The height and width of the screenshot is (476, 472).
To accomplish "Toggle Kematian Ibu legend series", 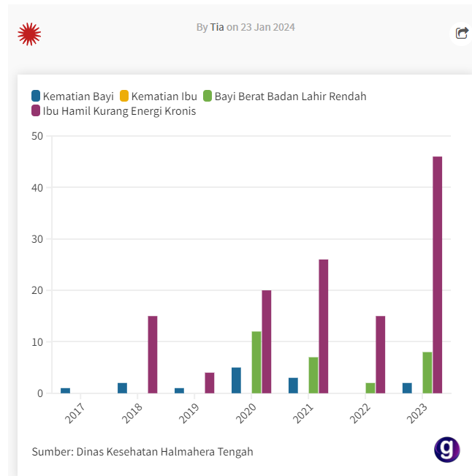I will pos(164,97).
